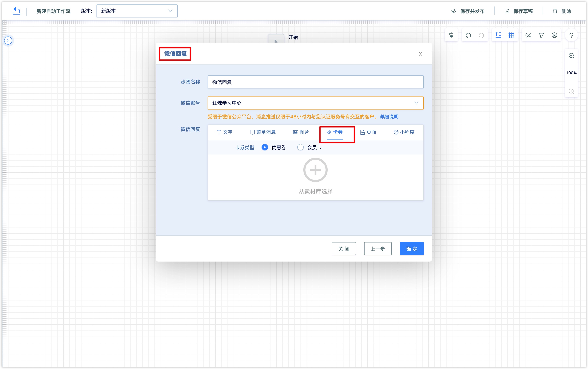Image resolution: width=588 pixels, height=369 pixels.
Task: Click the 新建自动工作流 title text
Action: click(x=53, y=11)
